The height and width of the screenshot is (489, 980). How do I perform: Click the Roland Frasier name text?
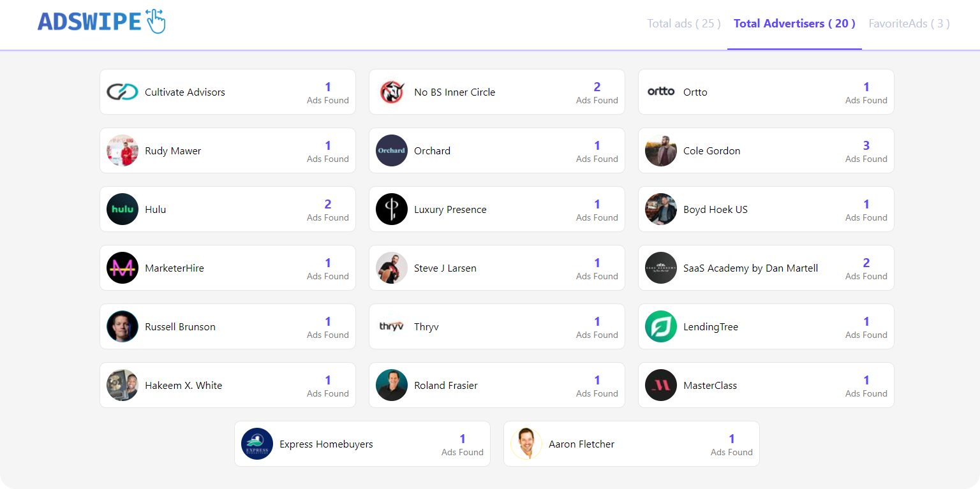[x=446, y=386]
